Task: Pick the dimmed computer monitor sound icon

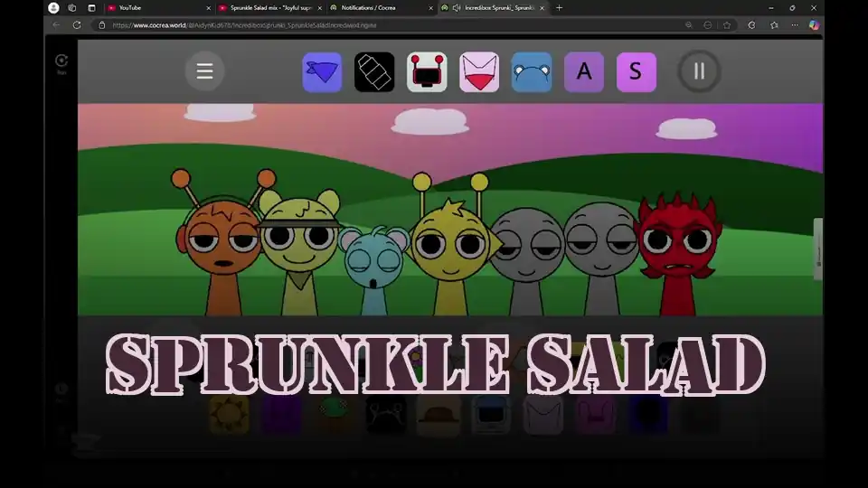Action: 490,415
